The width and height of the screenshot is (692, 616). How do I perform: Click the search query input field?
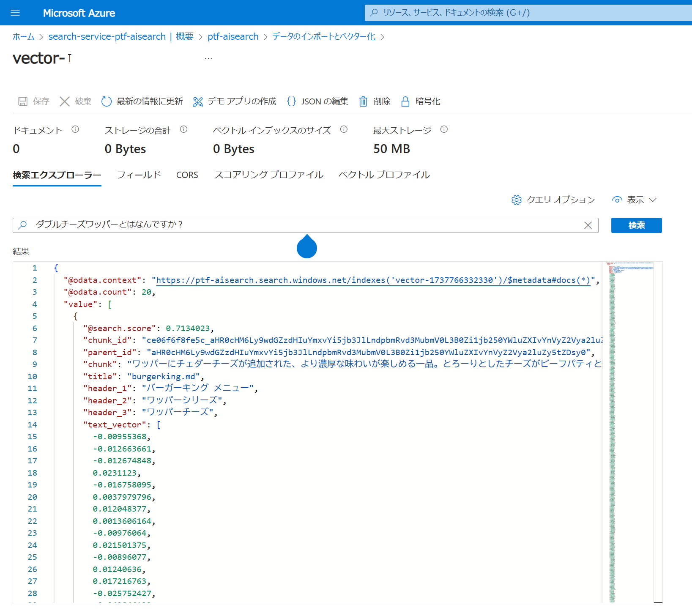pyautogui.click(x=305, y=225)
